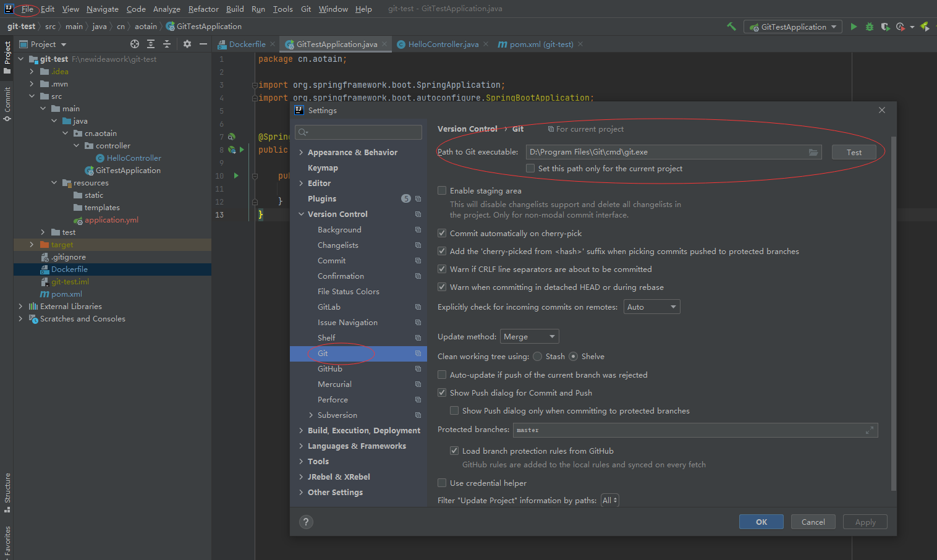Screen dimensions: 937x560
Task: Open Project panel gear options
Action: click(187, 44)
